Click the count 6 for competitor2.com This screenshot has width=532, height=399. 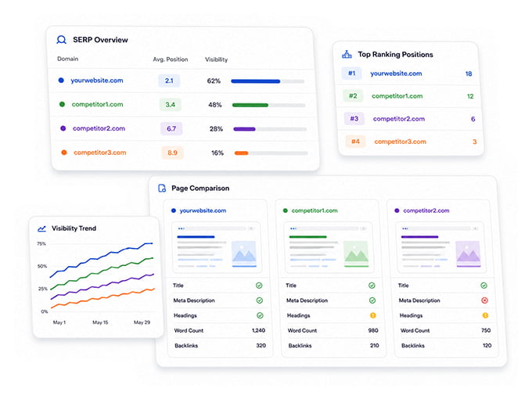point(473,119)
